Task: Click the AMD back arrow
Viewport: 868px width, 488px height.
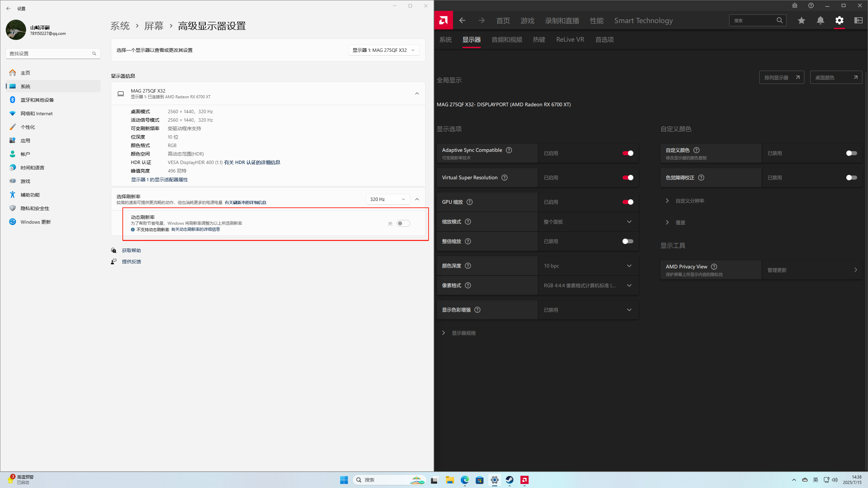Action: pos(462,20)
